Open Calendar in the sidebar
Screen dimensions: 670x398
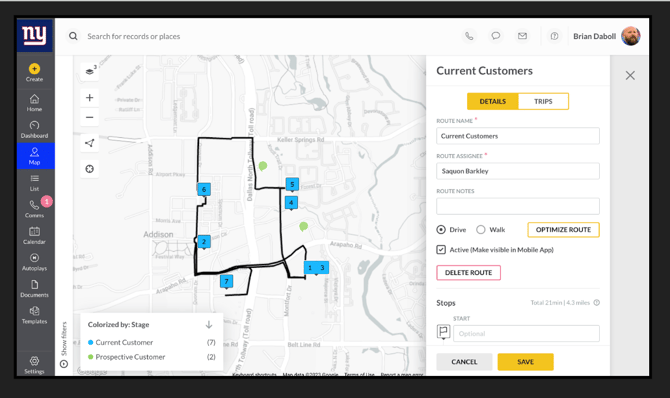(x=34, y=236)
